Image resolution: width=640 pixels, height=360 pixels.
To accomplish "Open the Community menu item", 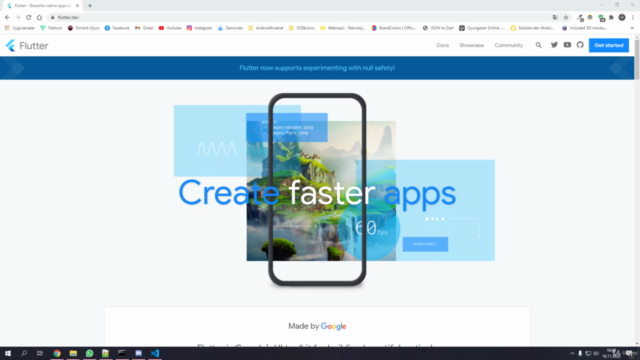I will click(x=509, y=45).
